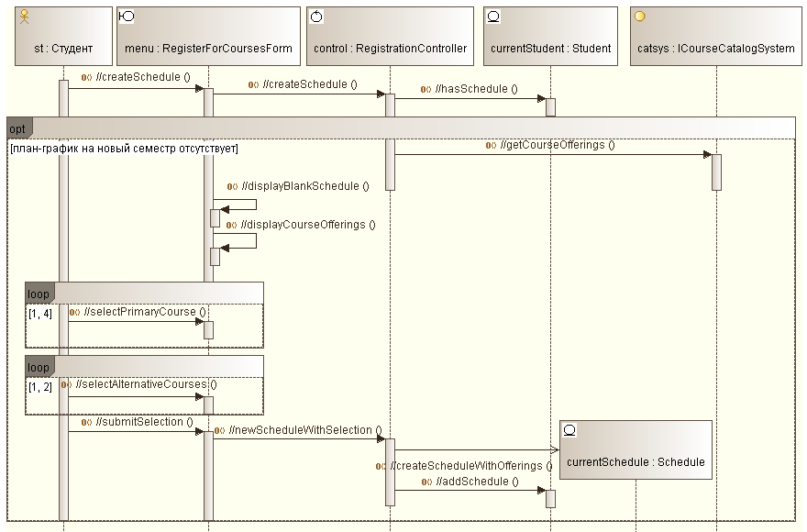The image size is (807, 532).
Task: Click the //getCourseOfferings () message label
Action: [558, 145]
